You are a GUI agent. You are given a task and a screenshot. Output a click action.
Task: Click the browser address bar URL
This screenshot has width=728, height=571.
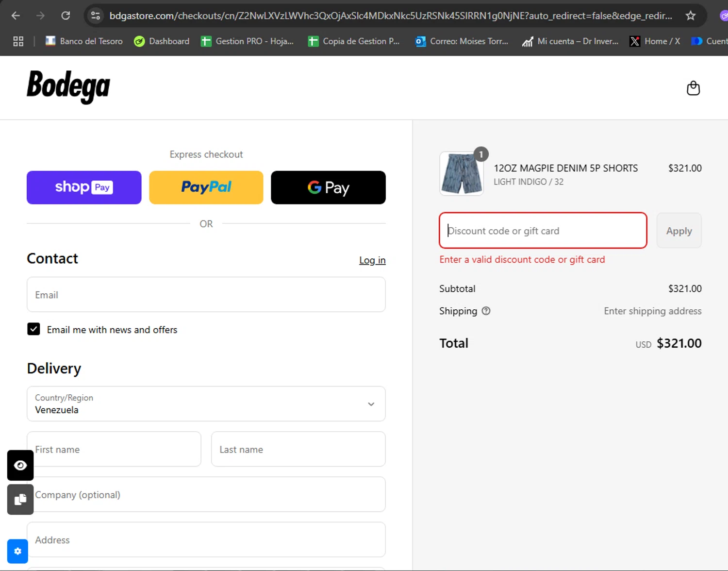pos(391,16)
